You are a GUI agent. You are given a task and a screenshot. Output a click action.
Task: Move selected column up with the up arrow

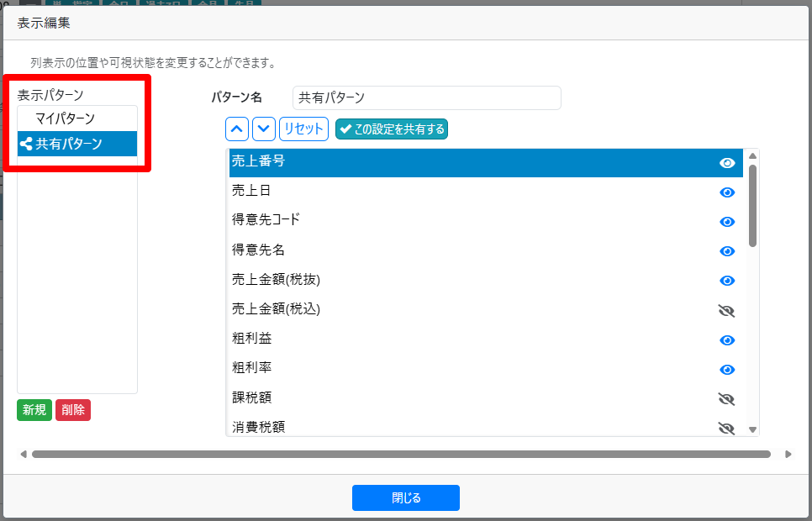pos(238,129)
